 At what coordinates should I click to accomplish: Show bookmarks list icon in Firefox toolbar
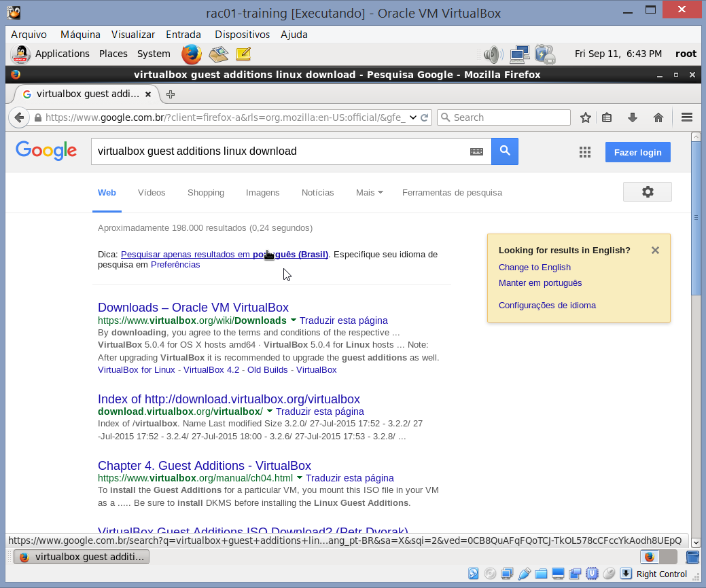607,117
